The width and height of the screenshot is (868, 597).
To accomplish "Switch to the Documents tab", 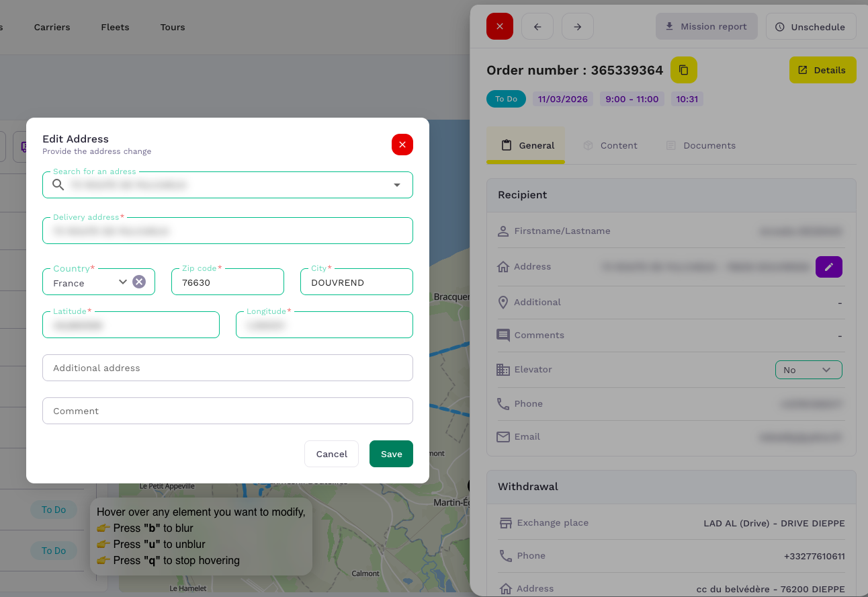I will click(x=700, y=145).
